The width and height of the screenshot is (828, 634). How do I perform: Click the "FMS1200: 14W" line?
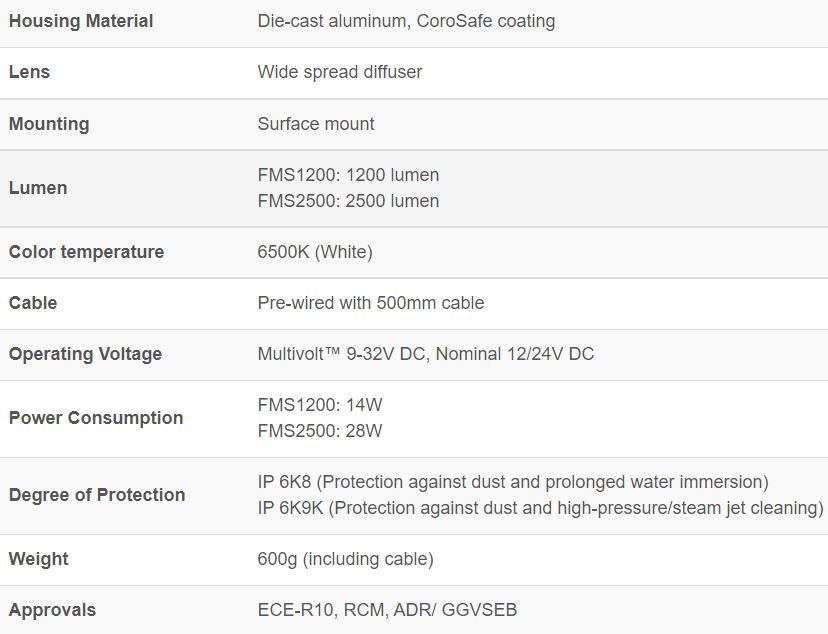coord(320,405)
